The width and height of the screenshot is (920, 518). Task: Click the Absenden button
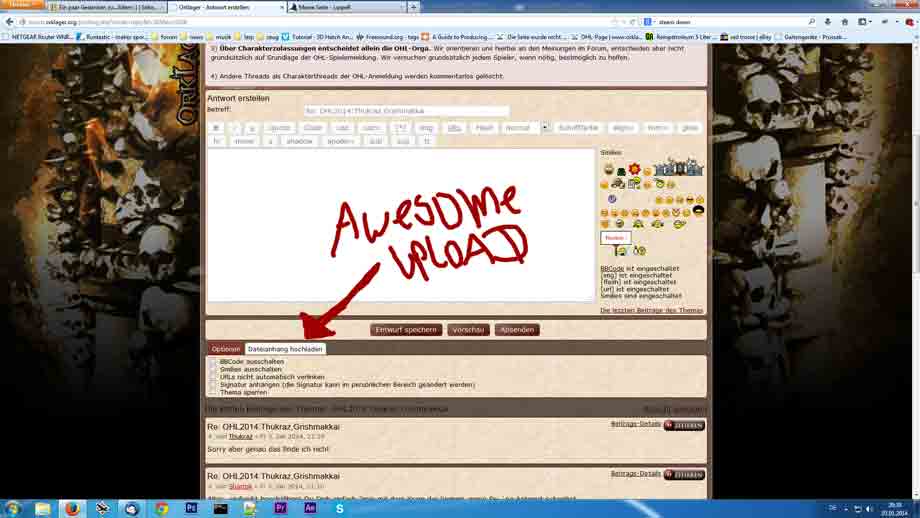point(517,329)
